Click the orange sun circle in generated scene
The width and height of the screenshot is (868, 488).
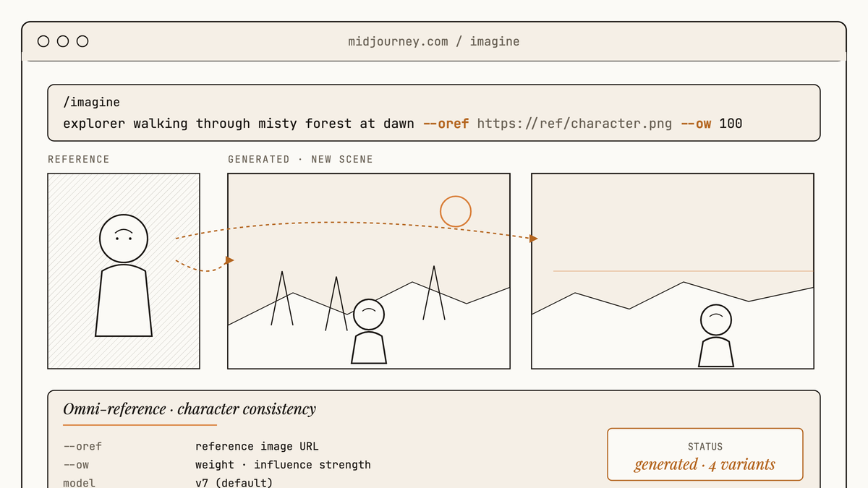coord(456,212)
